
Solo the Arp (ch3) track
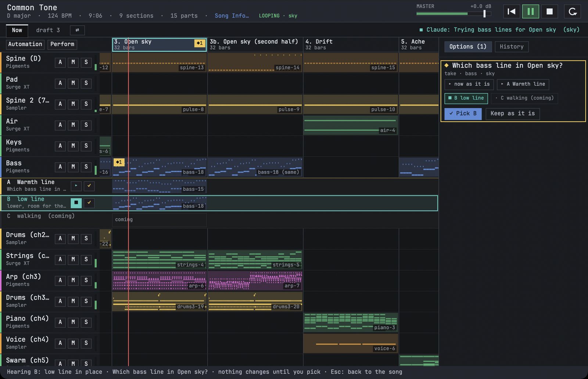click(86, 280)
